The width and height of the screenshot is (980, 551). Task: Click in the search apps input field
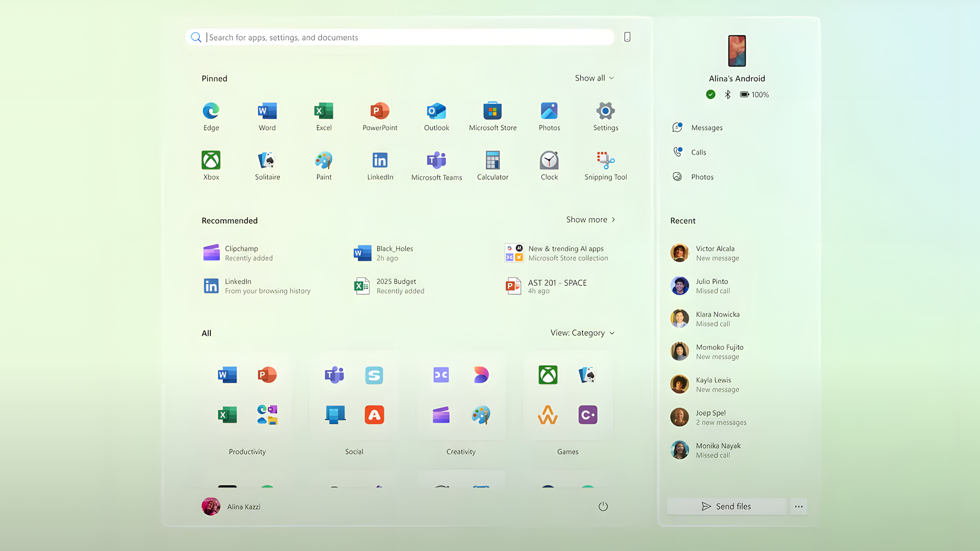[x=400, y=37]
